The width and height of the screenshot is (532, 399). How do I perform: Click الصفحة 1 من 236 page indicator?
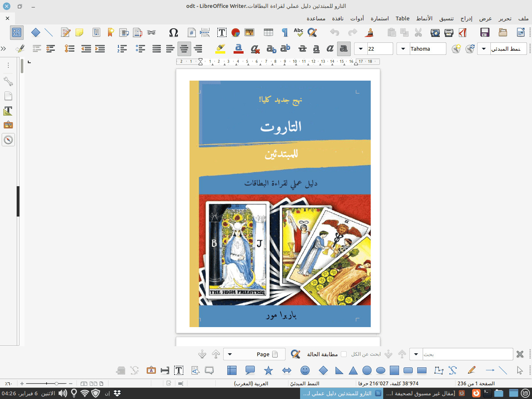click(476, 383)
